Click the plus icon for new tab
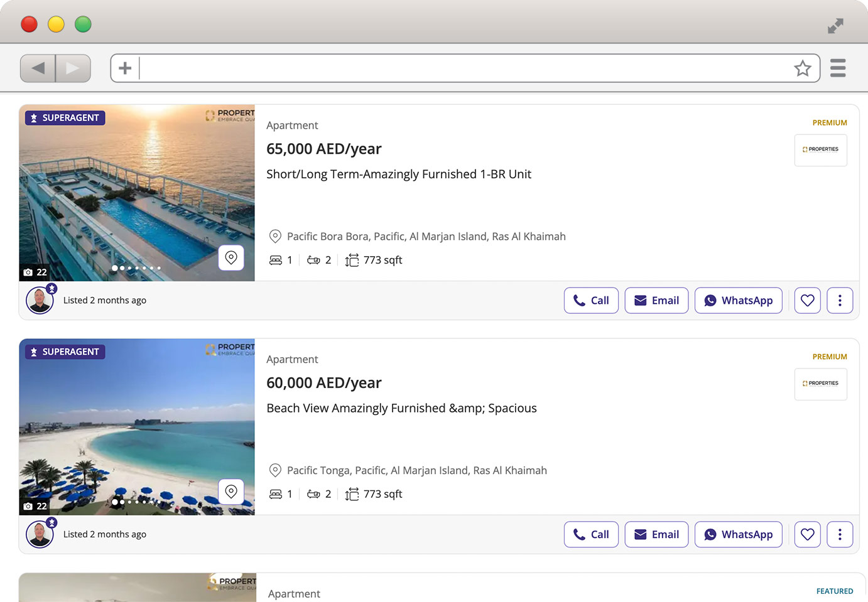Image resolution: width=868 pixels, height=602 pixels. coord(125,68)
